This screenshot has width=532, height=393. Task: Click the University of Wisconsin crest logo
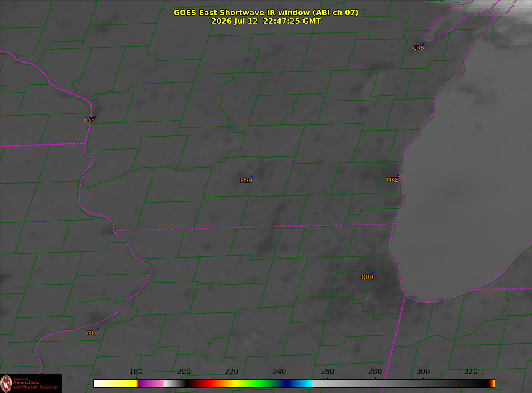(6, 383)
